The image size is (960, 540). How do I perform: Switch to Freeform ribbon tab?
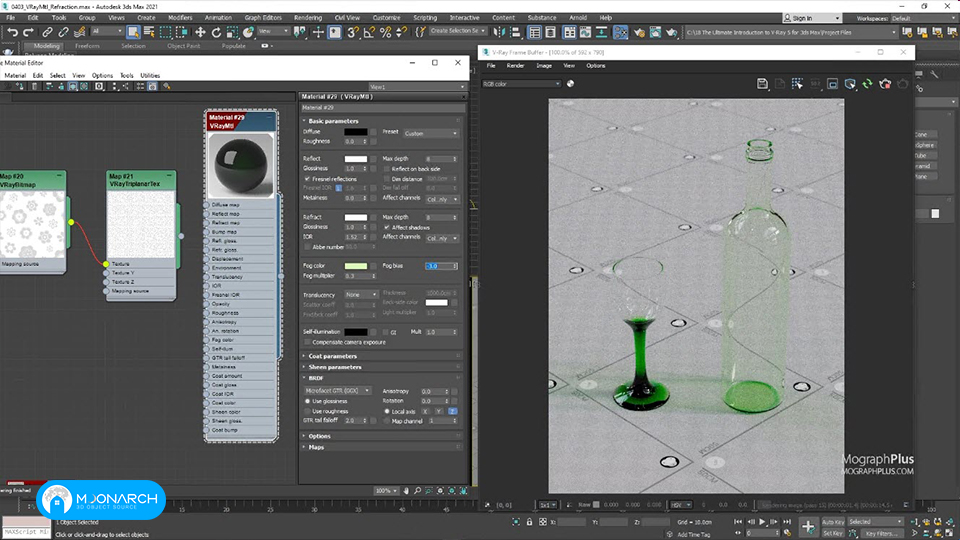(x=87, y=46)
